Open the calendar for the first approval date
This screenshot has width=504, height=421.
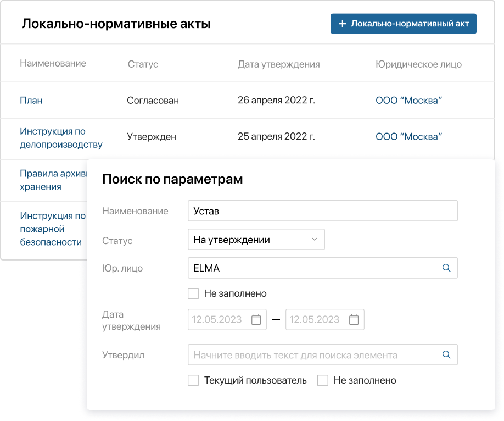click(255, 319)
